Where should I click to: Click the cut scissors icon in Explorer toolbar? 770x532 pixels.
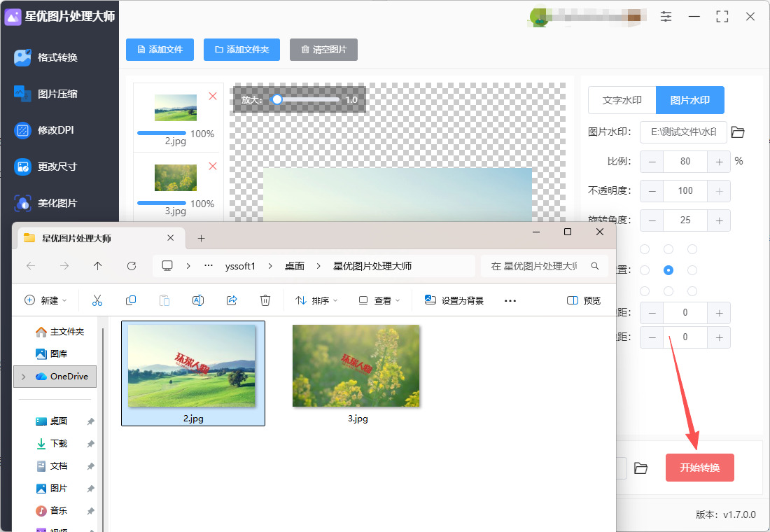click(97, 300)
